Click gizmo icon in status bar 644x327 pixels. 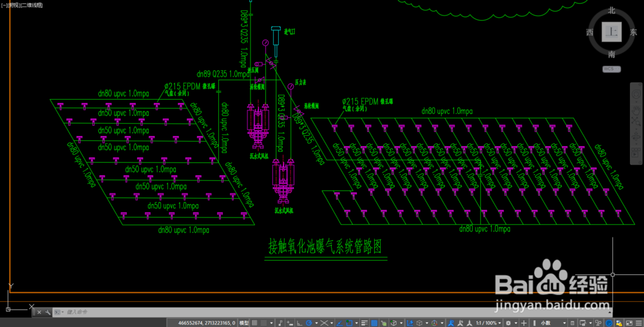434,323
